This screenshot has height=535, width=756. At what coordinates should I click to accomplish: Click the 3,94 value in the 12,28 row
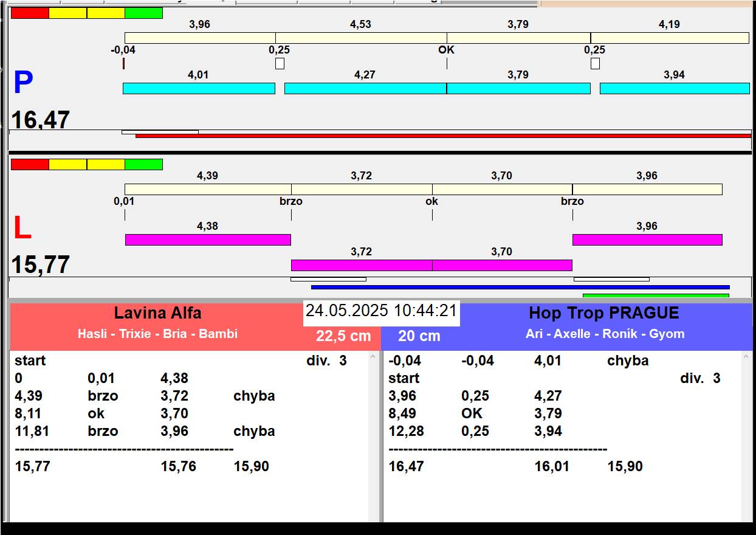click(548, 431)
